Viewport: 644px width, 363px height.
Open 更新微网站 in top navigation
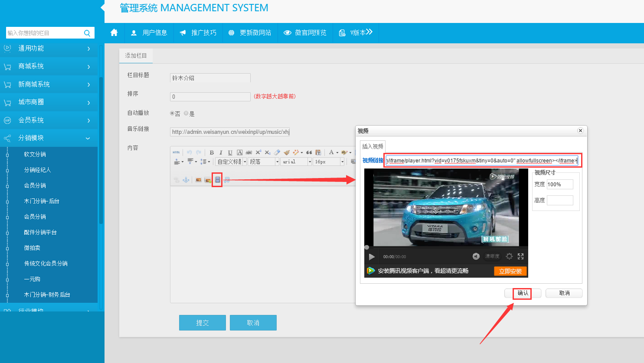(250, 32)
